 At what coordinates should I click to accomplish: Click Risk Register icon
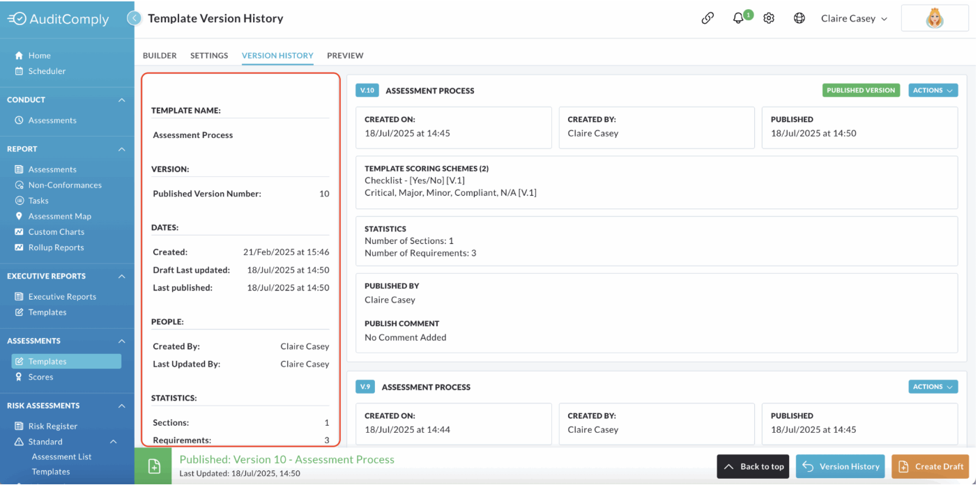click(x=20, y=426)
